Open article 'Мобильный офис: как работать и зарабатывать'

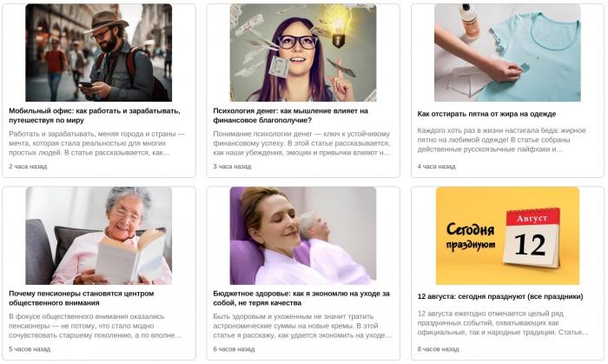coord(95,116)
